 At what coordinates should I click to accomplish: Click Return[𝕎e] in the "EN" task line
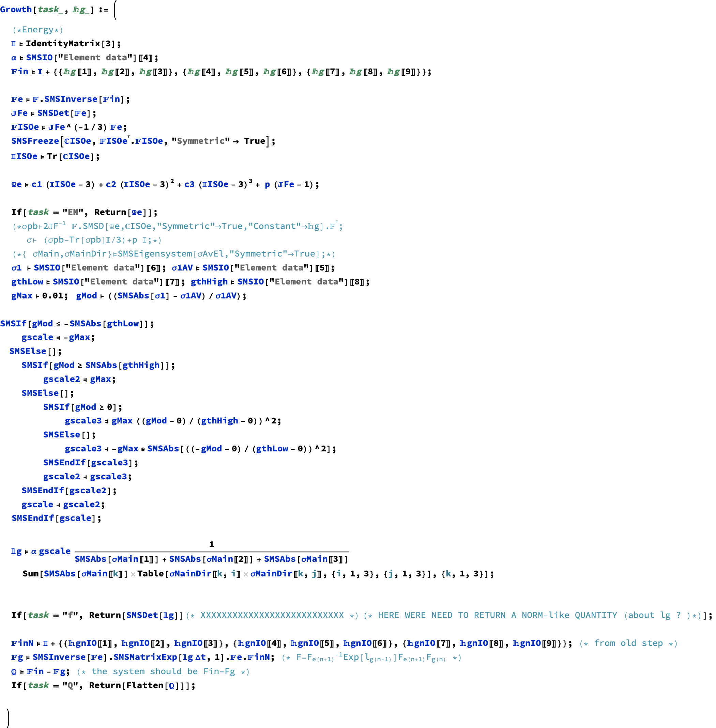coord(123,212)
